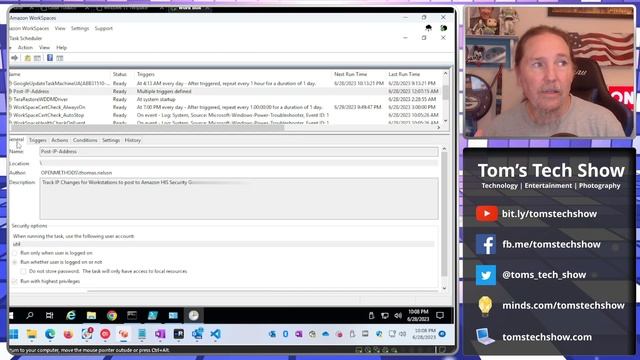Click the task list vertical scrollbar thumb
This screenshot has height=360, width=640.
click(x=445, y=92)
